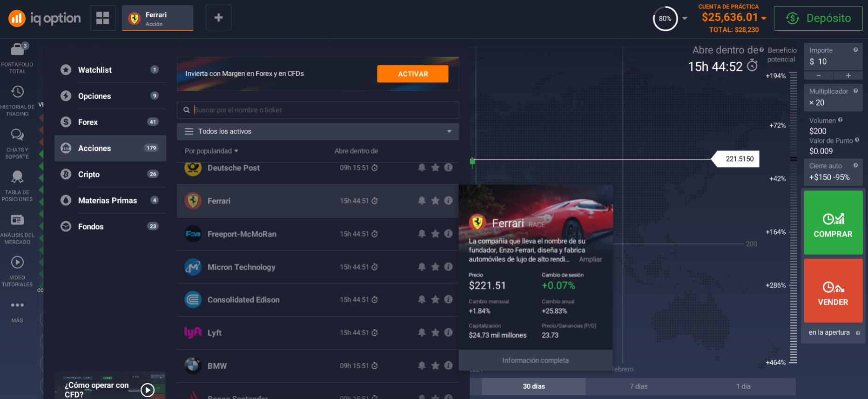Select the Cripto category
Viewport: 868px width, 399px height.
pyautogui.click(x=110, y=174)
